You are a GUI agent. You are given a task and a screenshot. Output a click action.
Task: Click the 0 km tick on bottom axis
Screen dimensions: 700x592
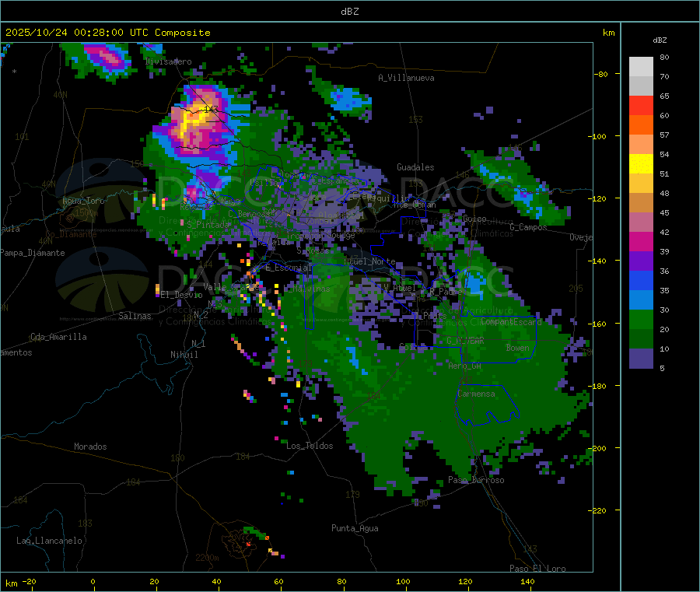pos(93,581)
